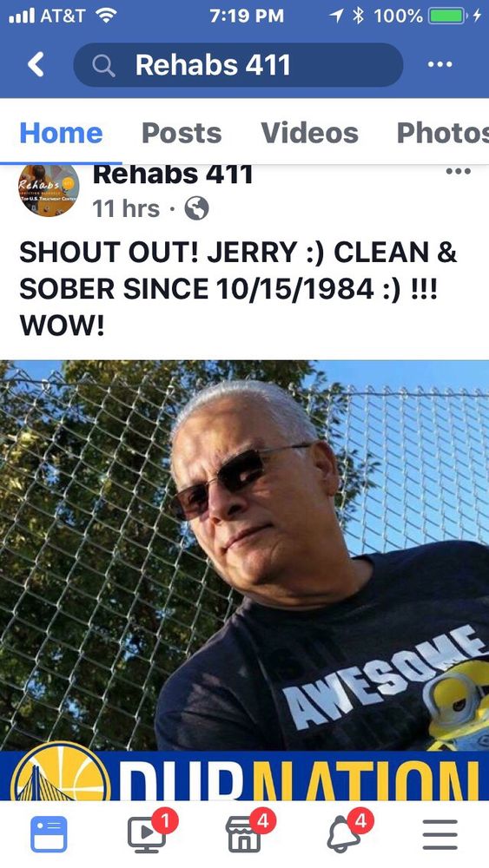Open the header three-dots menu

(440, 65)
